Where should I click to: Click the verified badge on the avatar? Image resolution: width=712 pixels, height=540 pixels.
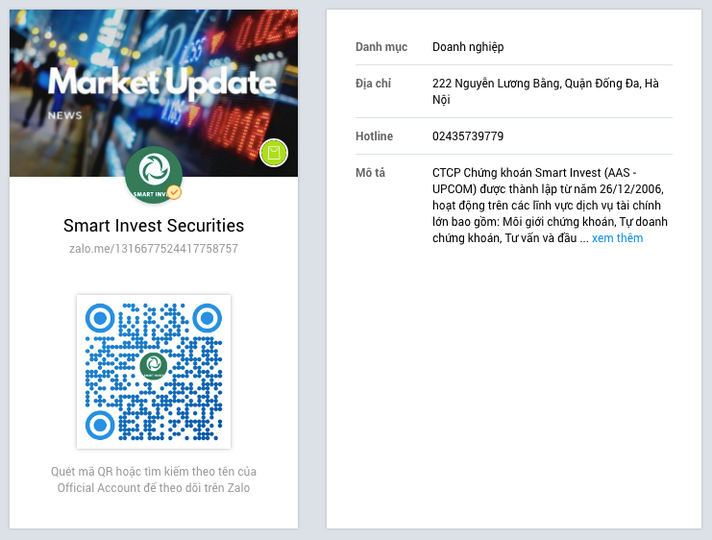pyautogui.click(x=174, y=192)
